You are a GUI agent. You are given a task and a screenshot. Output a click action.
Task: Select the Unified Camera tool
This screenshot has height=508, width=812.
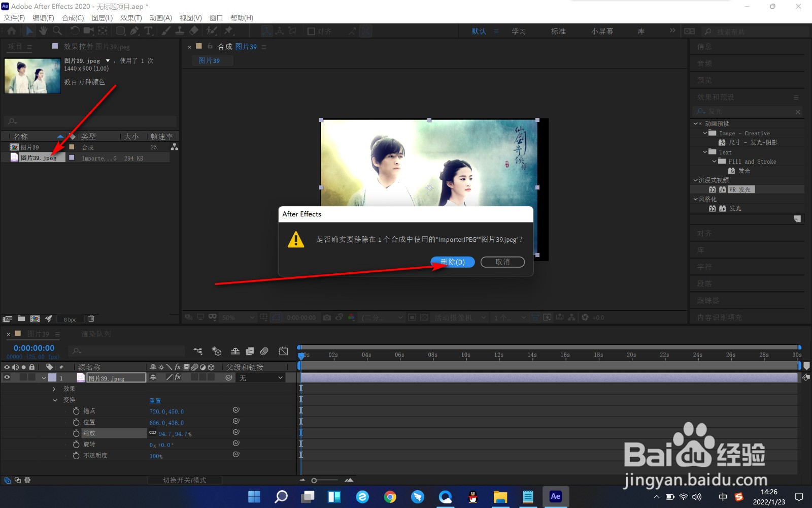(x=88, y=31)
